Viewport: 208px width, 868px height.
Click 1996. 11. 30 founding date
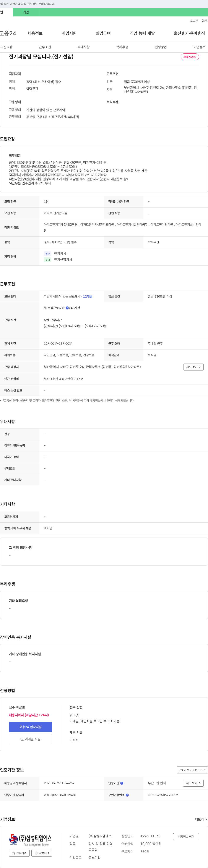(150, 836)
